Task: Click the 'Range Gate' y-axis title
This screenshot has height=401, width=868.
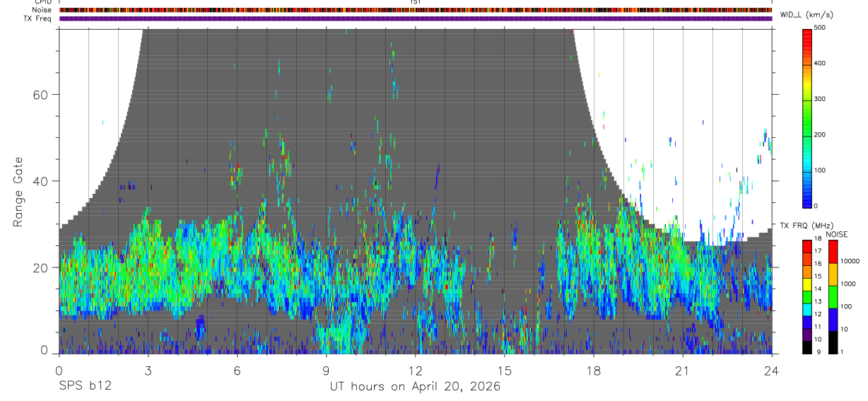Action: [x=17, y=192]
